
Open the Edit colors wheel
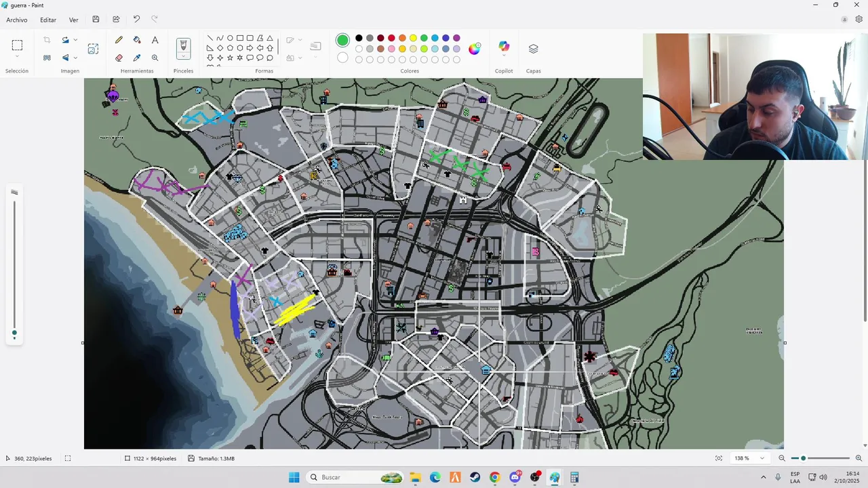tap(474, 48)
